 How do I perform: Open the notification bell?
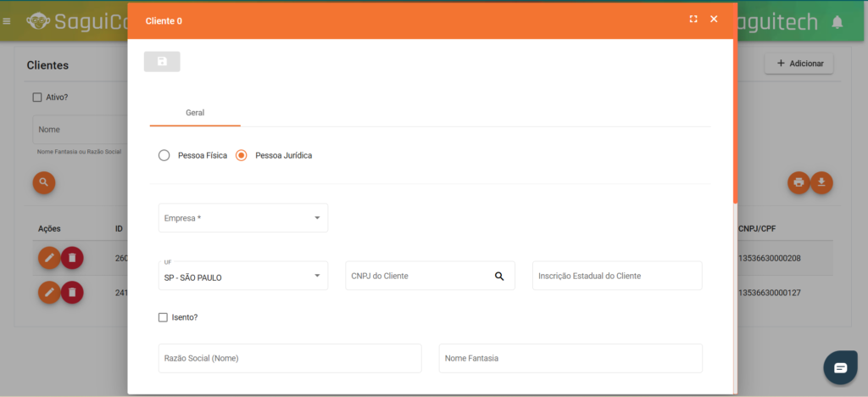coord(837,21)
